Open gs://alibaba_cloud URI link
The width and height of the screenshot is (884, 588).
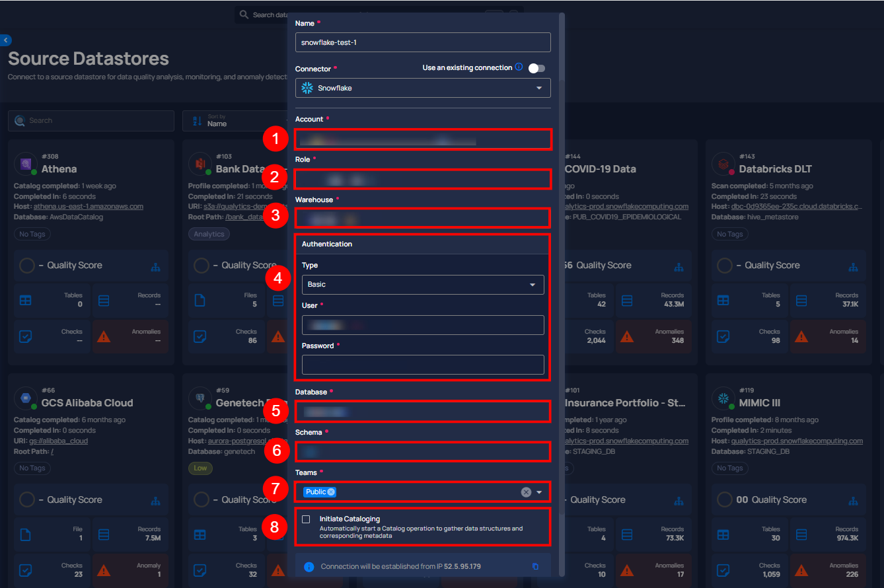click(x=58, y=441)
